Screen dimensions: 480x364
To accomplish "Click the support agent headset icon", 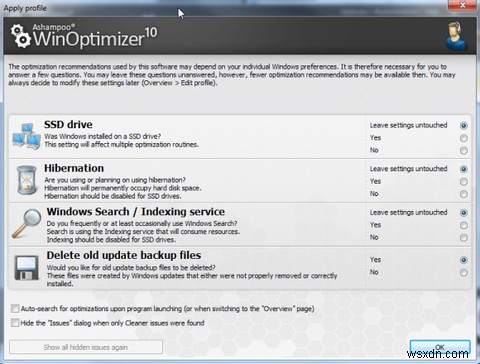I will [456, 36].
